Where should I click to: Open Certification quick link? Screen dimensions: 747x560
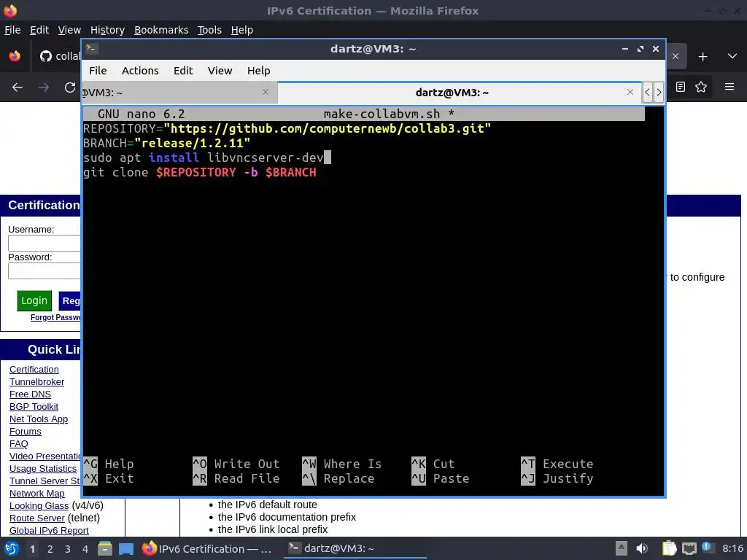pos(34,370)
